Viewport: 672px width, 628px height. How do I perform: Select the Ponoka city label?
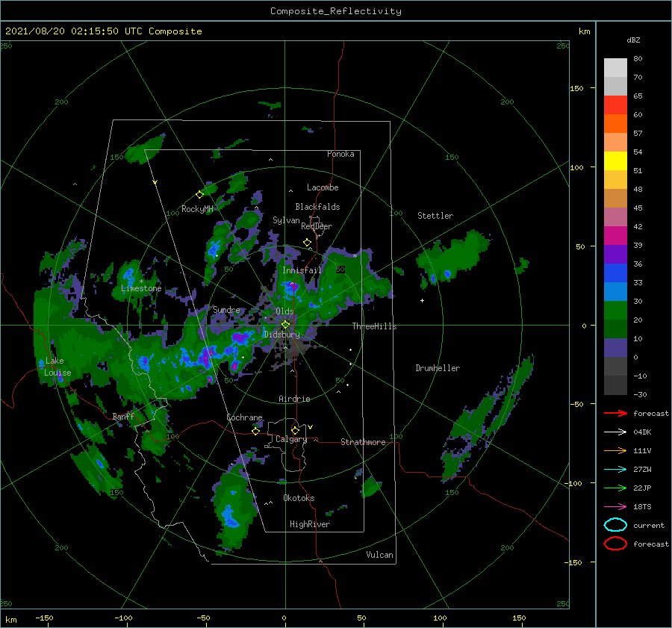pyautogui.click(x=340, y=154)
